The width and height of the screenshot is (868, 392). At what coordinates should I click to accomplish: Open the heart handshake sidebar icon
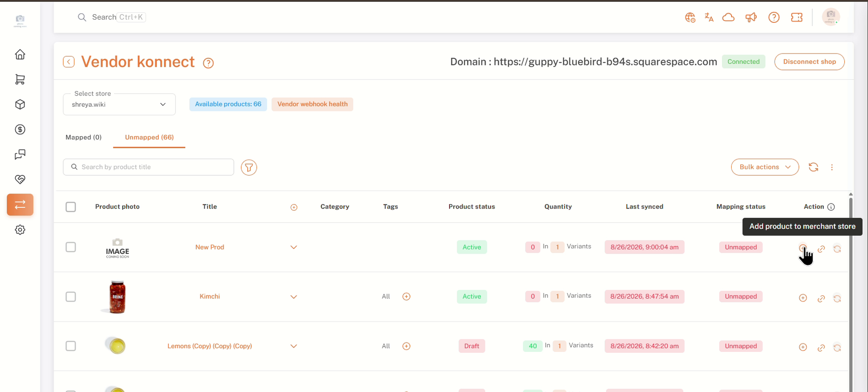[20, 179]
